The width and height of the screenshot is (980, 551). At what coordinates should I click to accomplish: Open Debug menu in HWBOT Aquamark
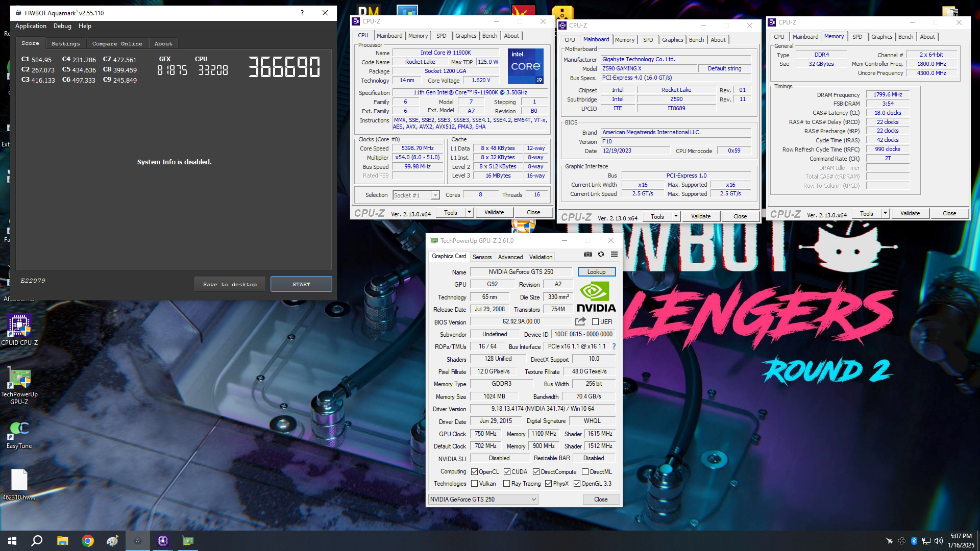62,26
